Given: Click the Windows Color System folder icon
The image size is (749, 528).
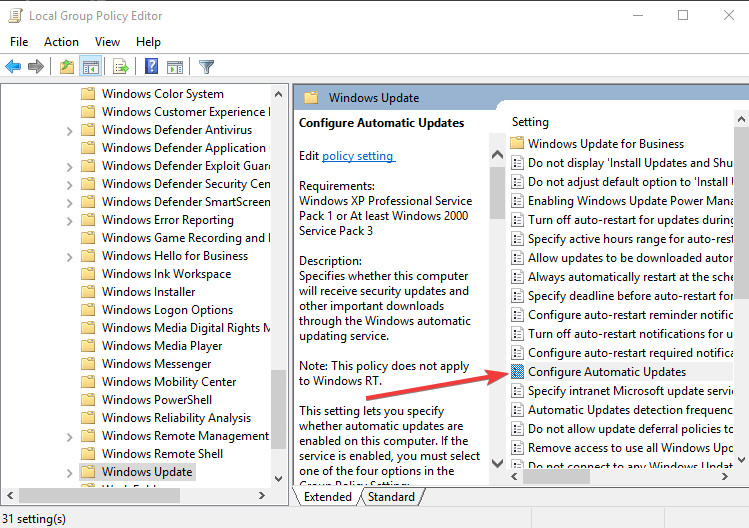Looking at the screenshot, I should tap(88, 94).
